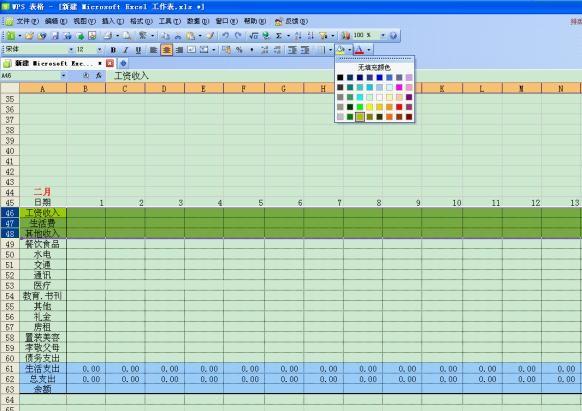Image resolution: width=582 pixels, height=411 pixels.
Task: Choose 无填充颜色 in the color palette
Action: [x=374, y=68]
